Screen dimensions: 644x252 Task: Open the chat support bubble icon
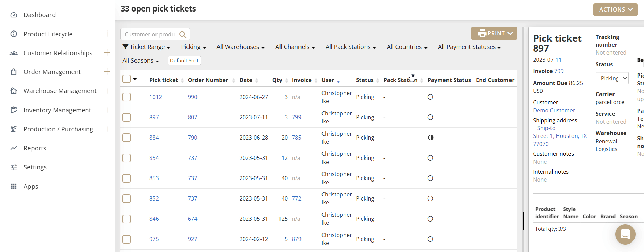[x=625, y=234]
